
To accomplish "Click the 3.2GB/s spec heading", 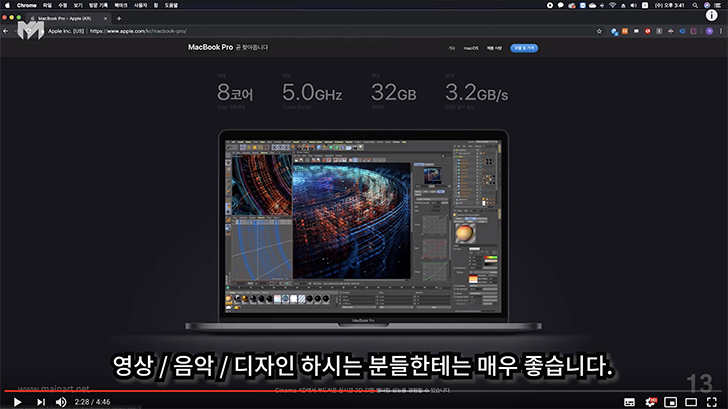I will click(476, 92).
